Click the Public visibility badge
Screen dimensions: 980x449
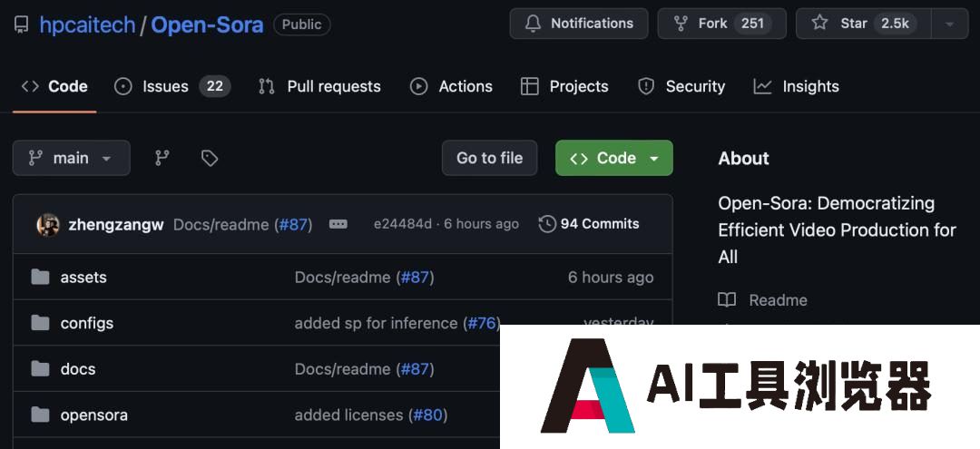[302, 25]
